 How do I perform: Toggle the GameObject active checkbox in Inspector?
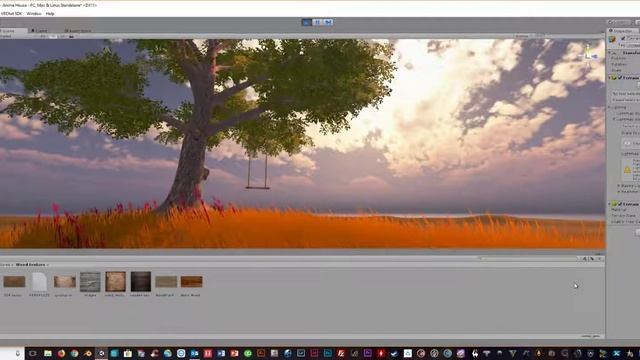(x=623, y=38)
